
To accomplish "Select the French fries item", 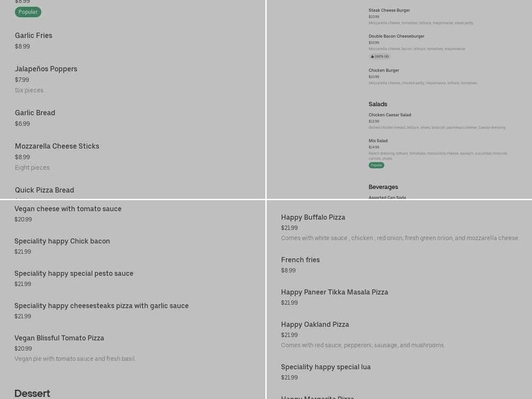I will coord(300,260).
